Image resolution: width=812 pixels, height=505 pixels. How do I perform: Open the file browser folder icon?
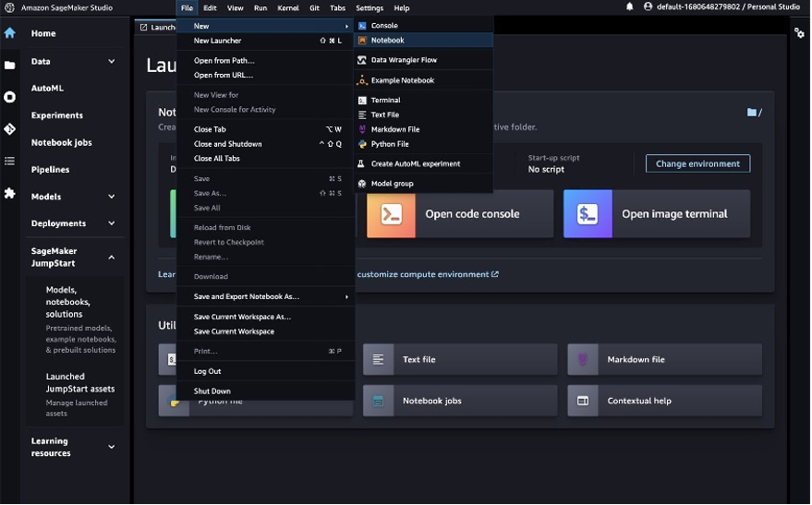click(9, 66)
